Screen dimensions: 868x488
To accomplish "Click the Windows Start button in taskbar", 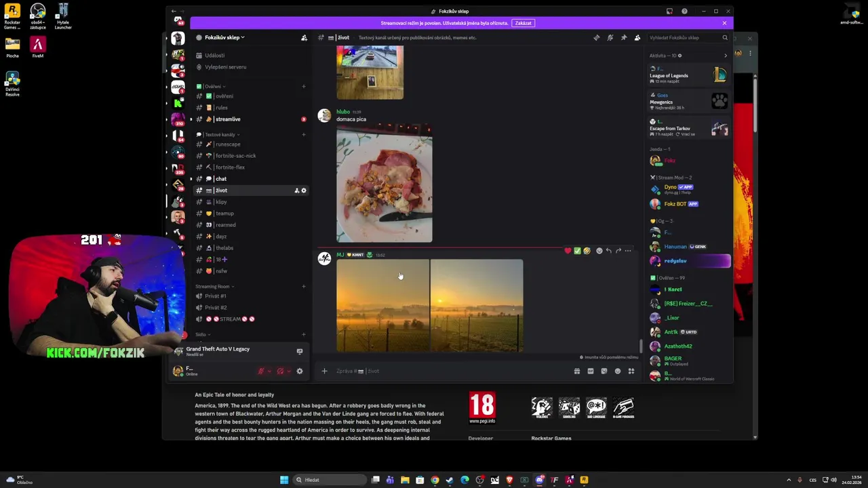I will [x=284, y=480].
